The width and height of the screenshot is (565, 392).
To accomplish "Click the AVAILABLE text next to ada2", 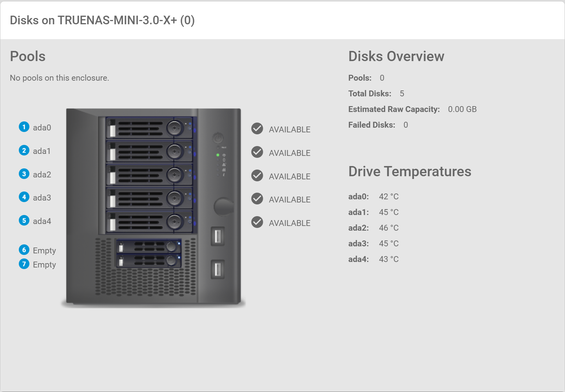I will [290, 177].
